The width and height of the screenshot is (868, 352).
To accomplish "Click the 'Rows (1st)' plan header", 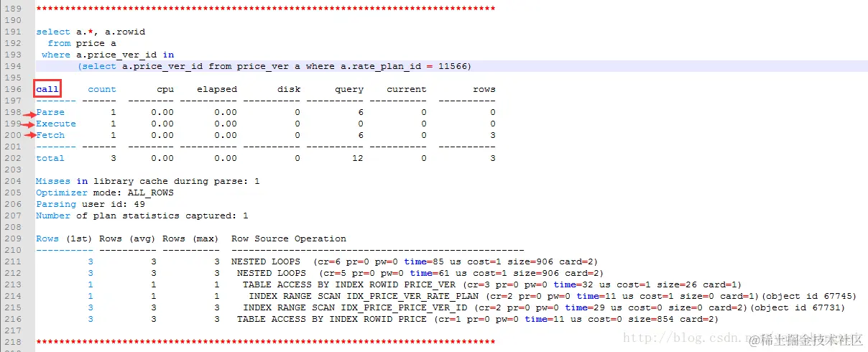I will pyautogui.click(x=65, y=238).
